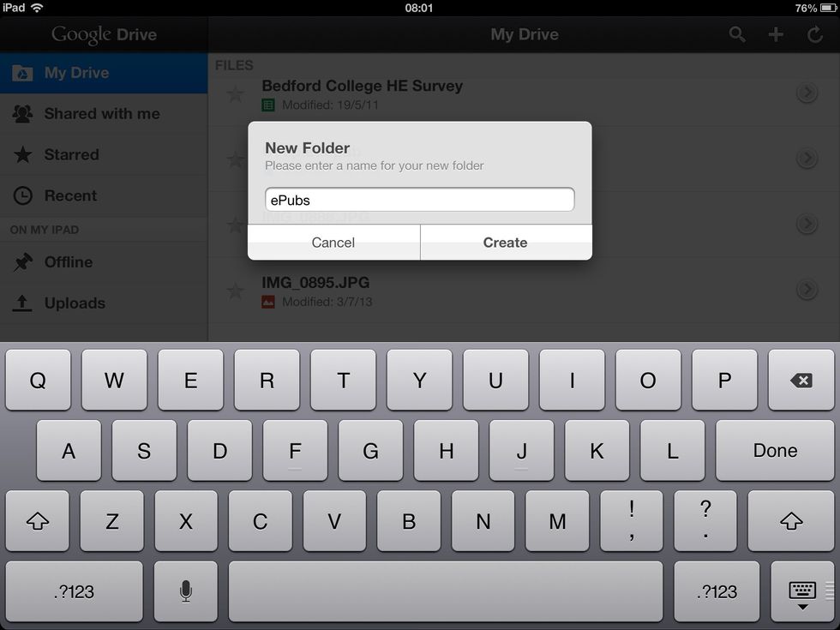This screenshot has width=840, height=630.
Task: Tap the S key
Action: coord(144,451)
